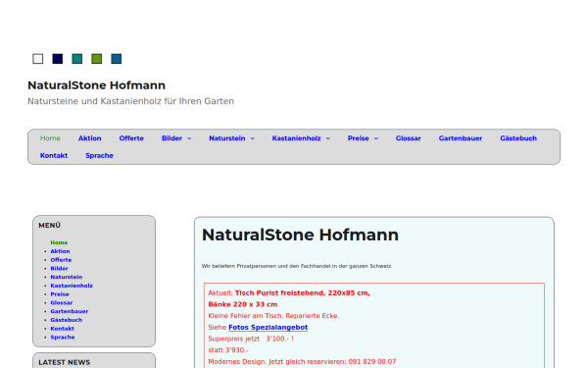Go to Glossar in sidebar Menü
The image size is (588, 368).
(x=62, y=302)
